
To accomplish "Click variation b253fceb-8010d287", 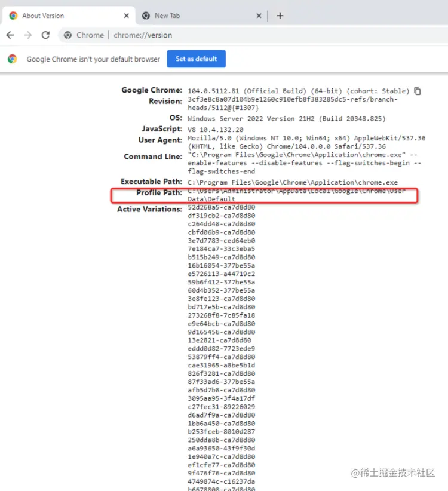I will click(x=222, y=432).
